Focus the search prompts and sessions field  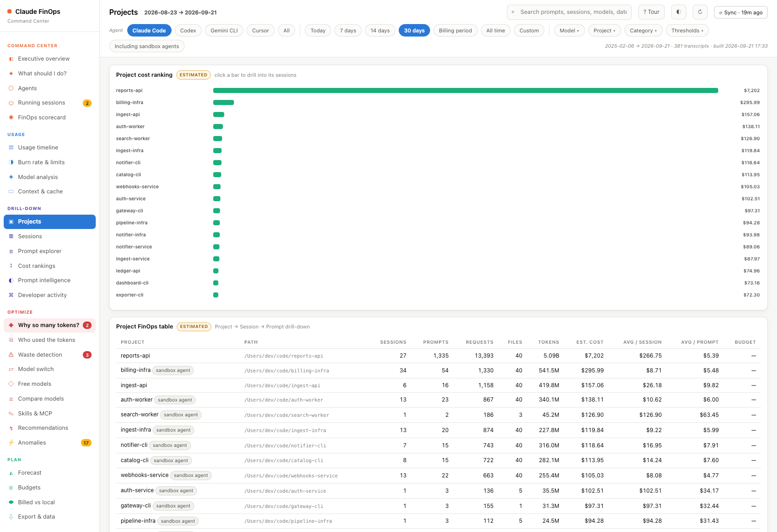[x=570, y=12]
